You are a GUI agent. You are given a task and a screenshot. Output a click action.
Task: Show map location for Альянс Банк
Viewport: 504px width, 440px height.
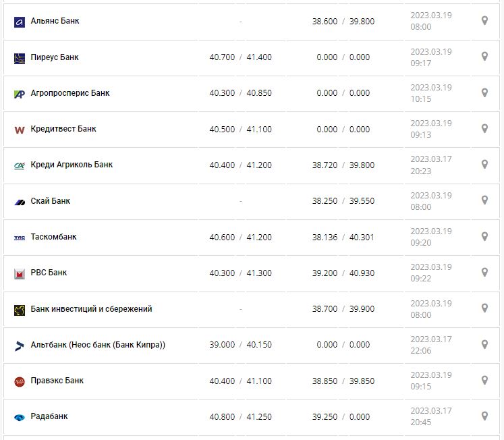484,21
